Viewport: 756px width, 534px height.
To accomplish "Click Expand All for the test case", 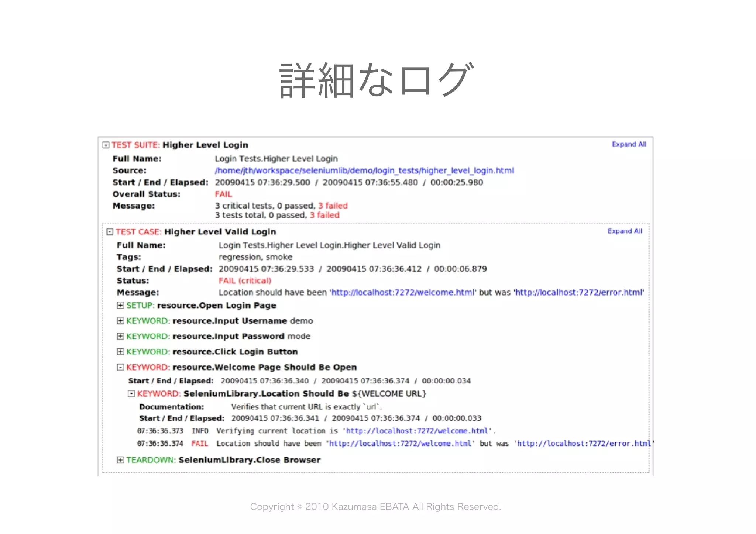I will point(625,231).
